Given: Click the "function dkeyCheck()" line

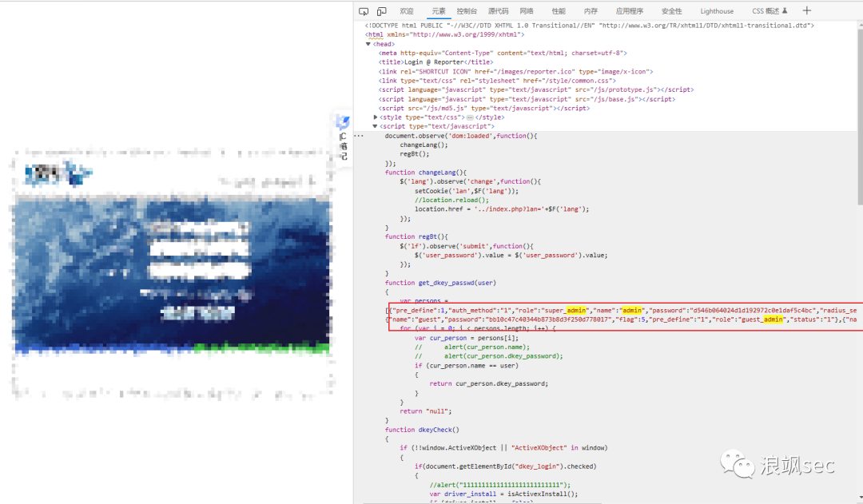Looking at the screenshot, I should point(422,430).
